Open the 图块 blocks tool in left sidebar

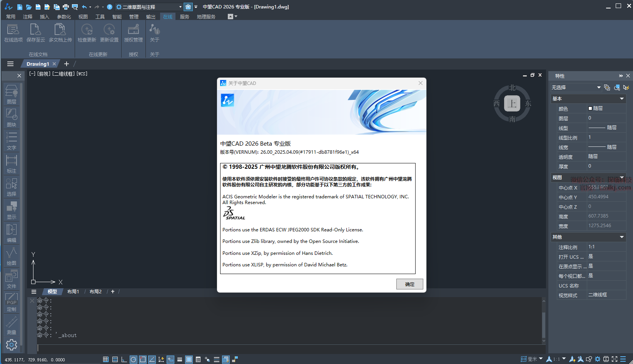(x=12, y=118)
